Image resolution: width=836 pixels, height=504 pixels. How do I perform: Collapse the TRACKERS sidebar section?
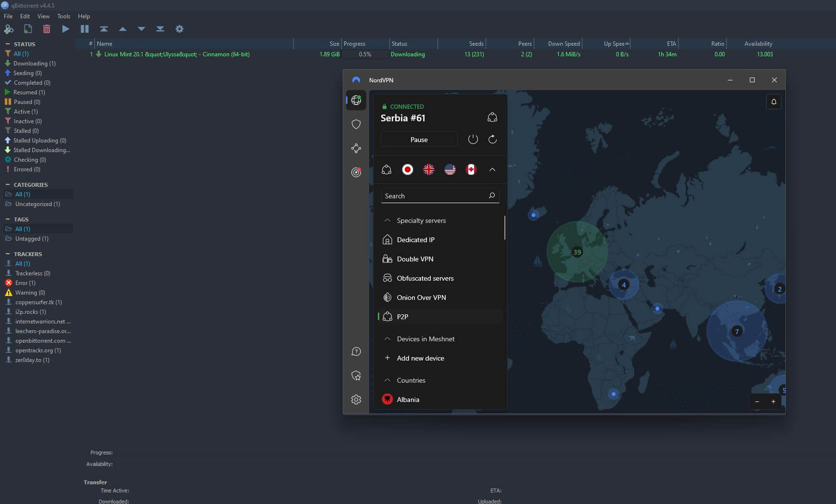point(7,254)
